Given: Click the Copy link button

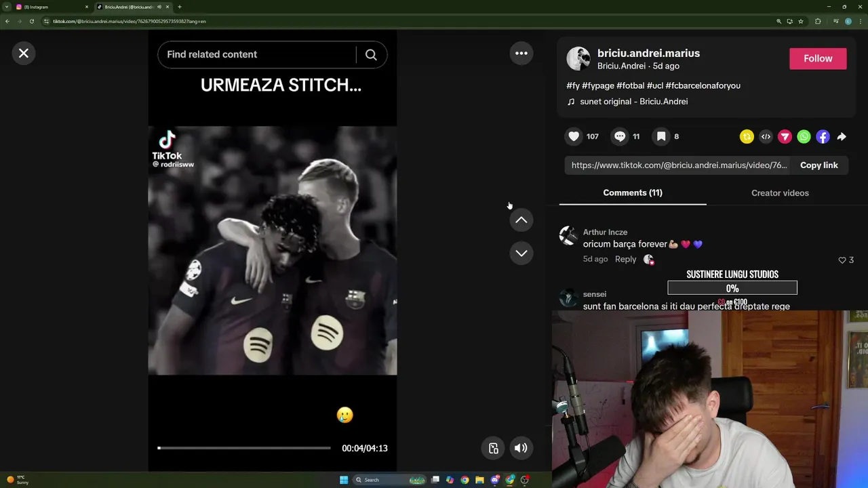Looking at the screenshot, I should pyautogui.click(x=818, y=165).
